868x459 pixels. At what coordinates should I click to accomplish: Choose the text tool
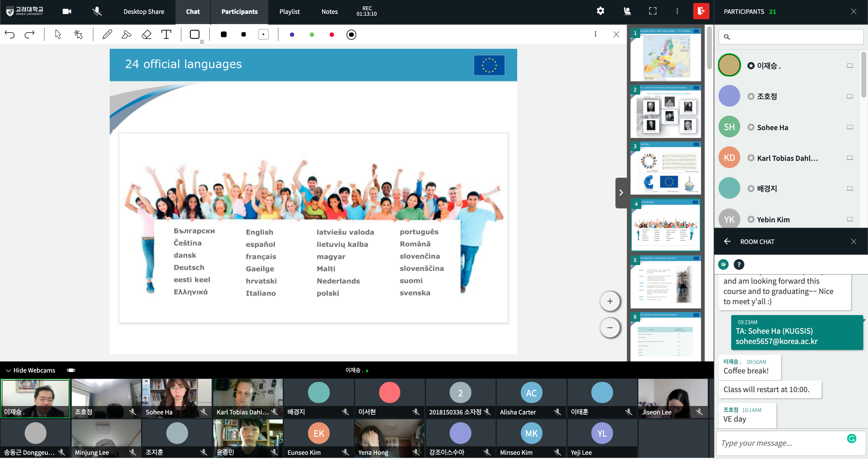click(166, 34)
